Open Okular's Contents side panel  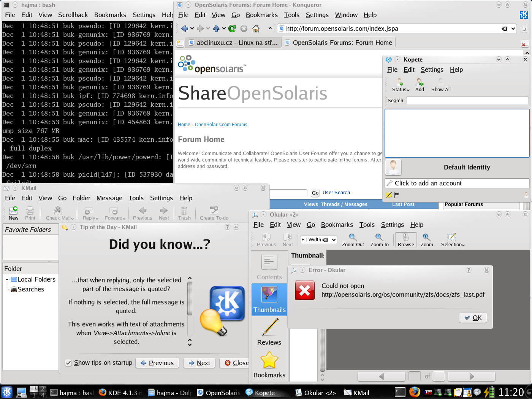coord(269,267)
